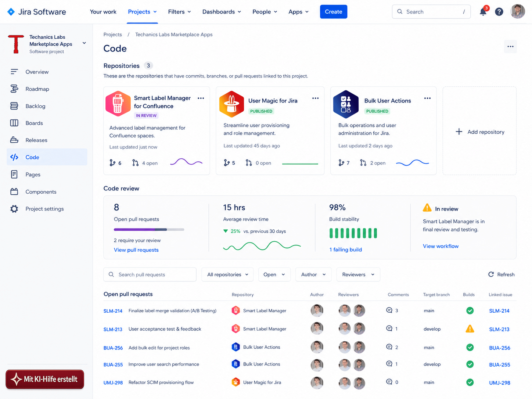Open the Bulk User Actions card icon
Image resolution: width=532 pixels, height=399 pixels.
coord(346,104)
